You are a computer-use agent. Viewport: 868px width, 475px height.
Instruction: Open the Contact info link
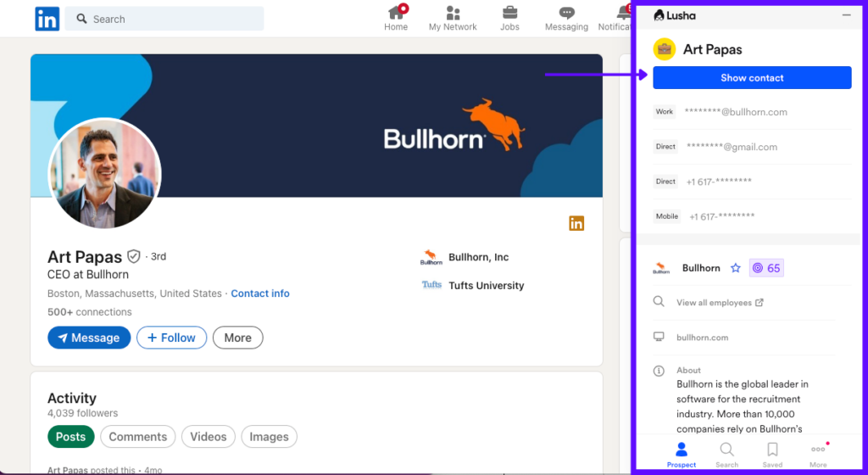coord(260,293)
